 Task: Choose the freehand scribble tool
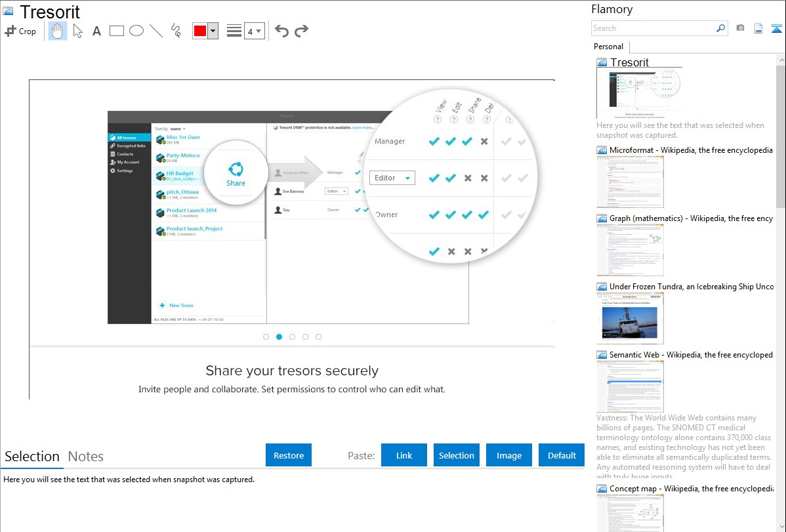[175, 31]
